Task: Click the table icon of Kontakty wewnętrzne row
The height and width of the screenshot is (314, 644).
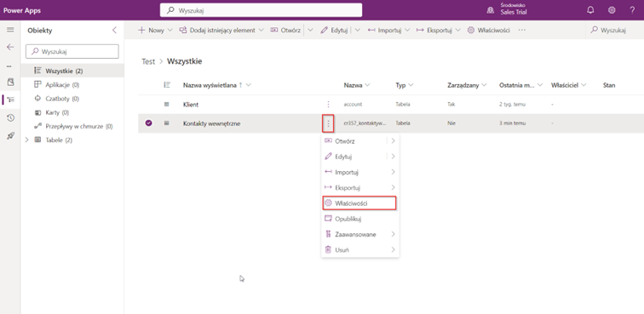Action: point(167,123)
